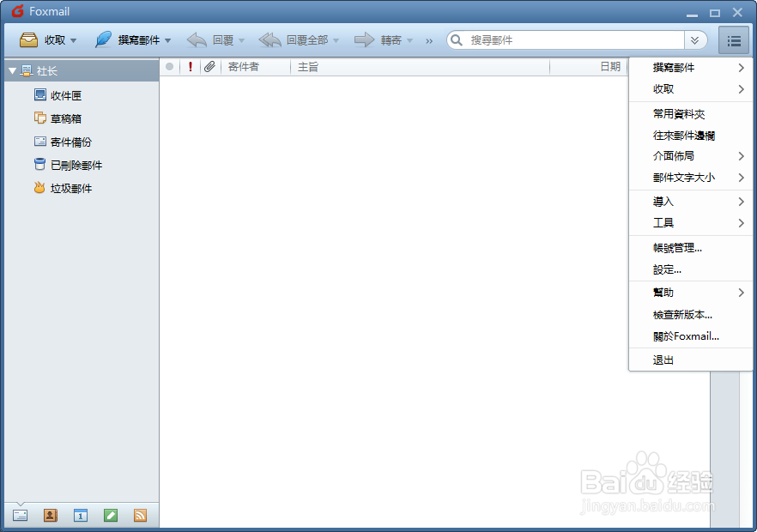Screen dimensions: 757x532
Task: Open the search options dropdown arrow
Action: pyautogui.click(x=696, y=39)
